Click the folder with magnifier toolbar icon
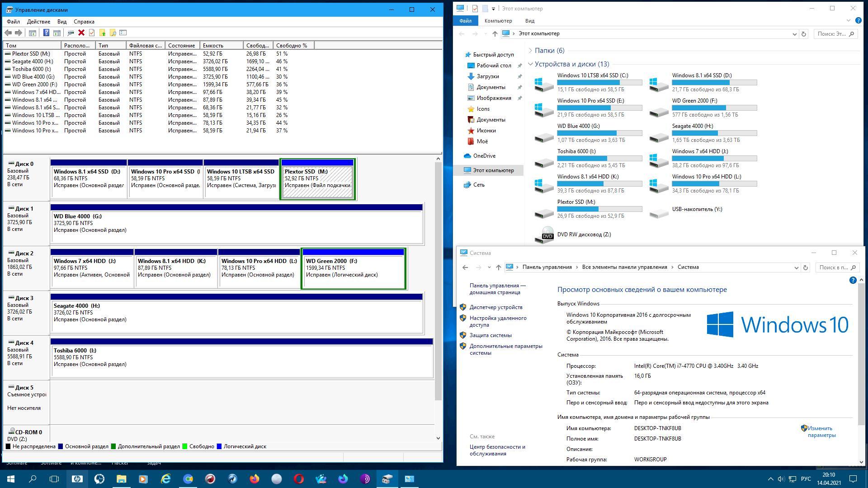 tap(113, 33)
